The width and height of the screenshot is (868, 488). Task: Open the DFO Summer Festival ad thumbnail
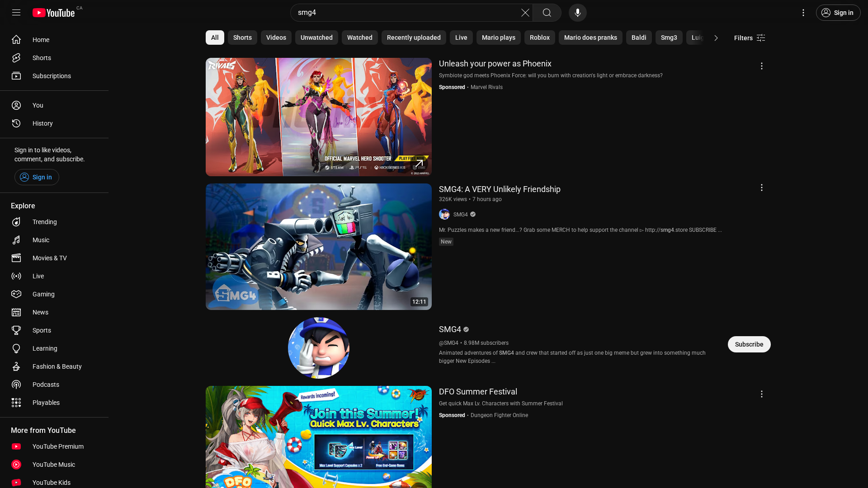click(319, 437)
